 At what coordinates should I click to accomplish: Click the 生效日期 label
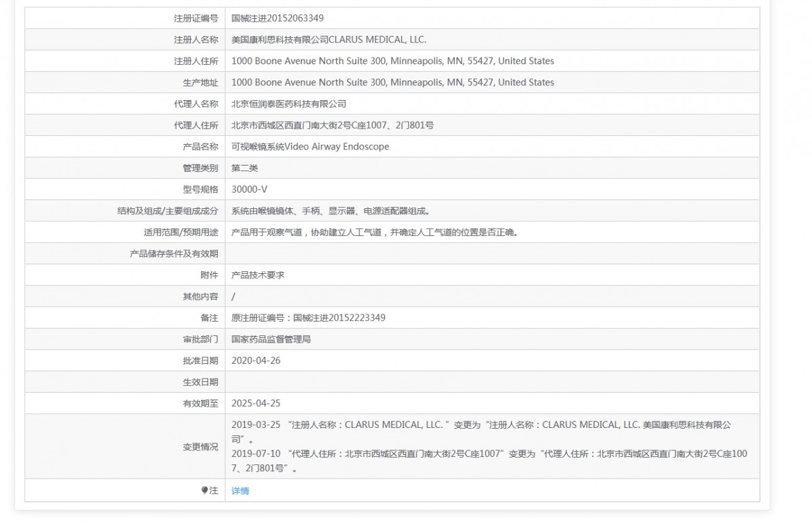(200, 382)
